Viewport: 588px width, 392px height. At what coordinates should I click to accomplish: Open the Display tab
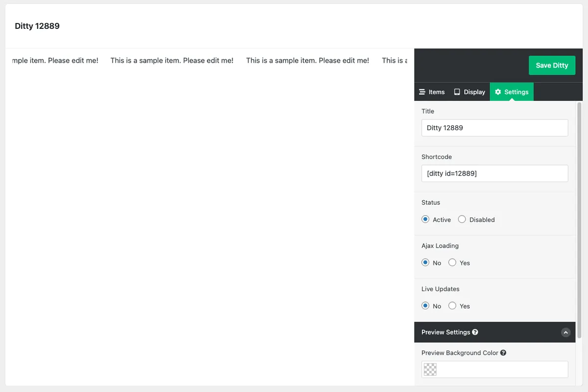pos(469,92)
